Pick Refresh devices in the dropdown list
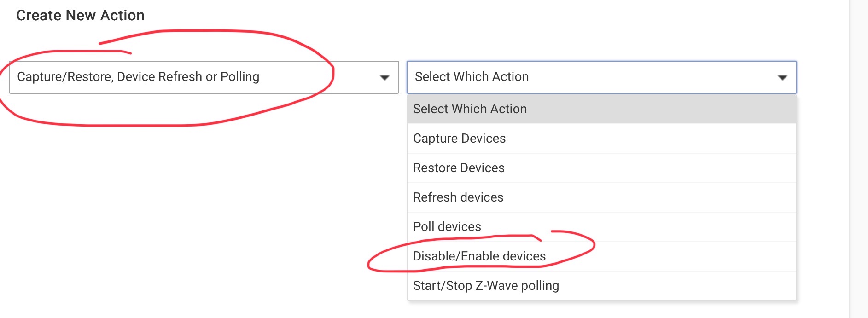Image resolution: width=868 pixels, height=318 pixels. click(601, 197)
